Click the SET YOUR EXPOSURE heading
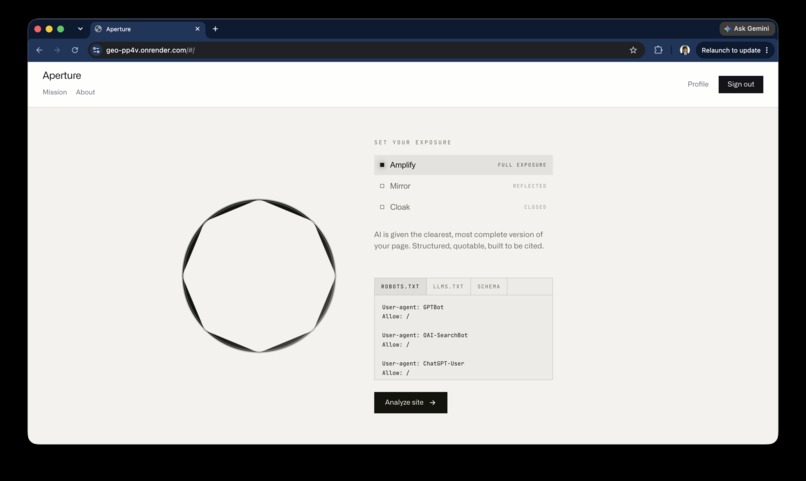 [x=413, y=142]
